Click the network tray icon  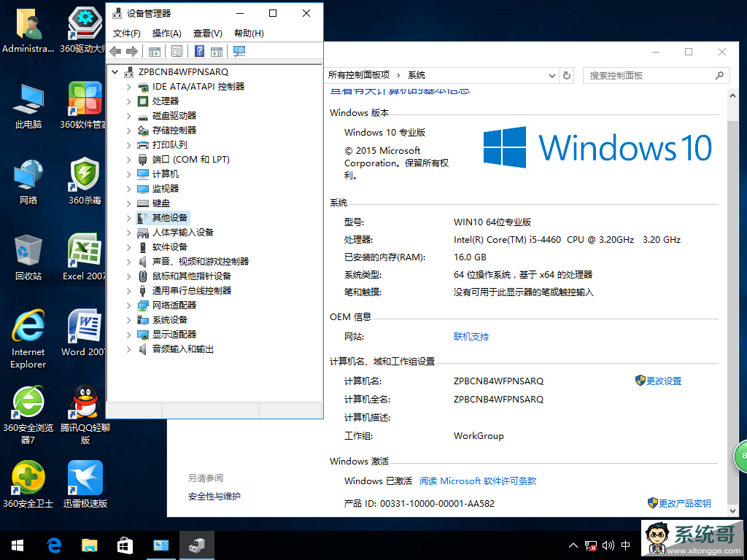(591, 545)
